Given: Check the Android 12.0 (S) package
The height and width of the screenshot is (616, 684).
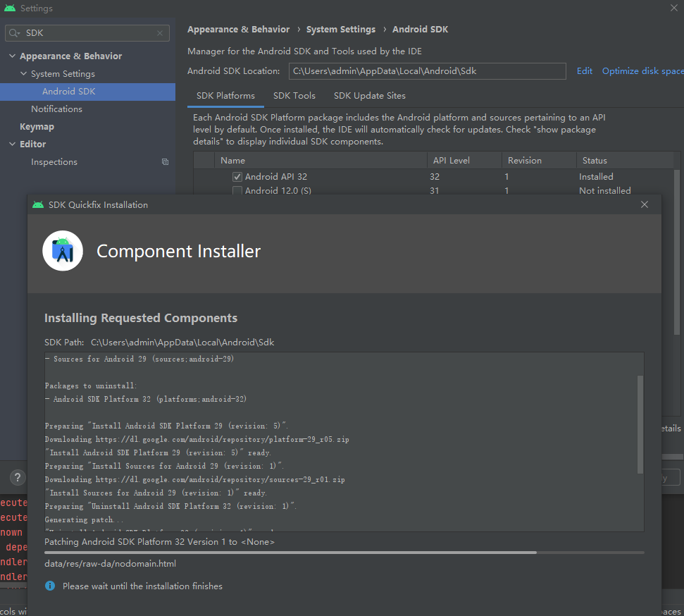Looking at the screenshot, I should click(x=237, y=190).
